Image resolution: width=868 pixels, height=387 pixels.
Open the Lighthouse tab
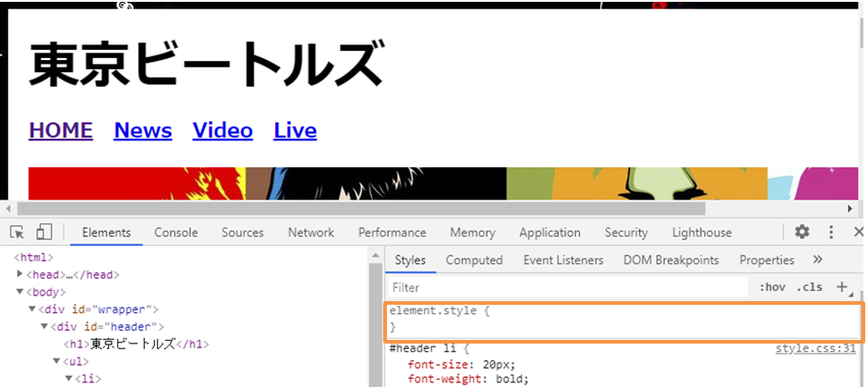[x=702, y=233]
